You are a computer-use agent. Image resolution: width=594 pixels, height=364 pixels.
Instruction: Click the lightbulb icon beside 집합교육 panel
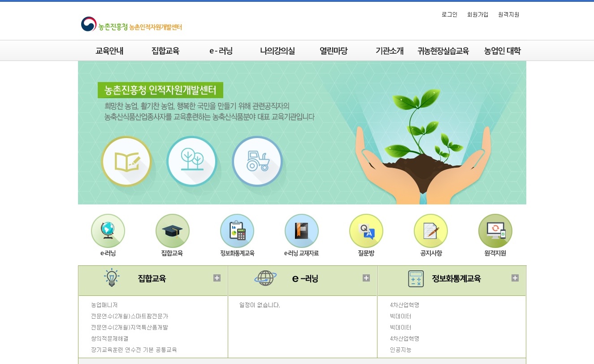pos(112,278)
